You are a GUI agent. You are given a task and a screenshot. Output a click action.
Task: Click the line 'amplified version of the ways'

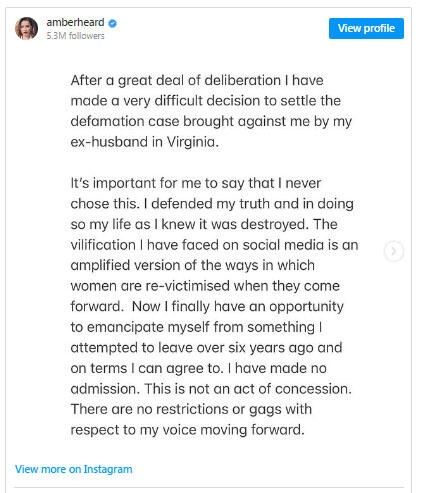pyautogui.click(x=193, y=265)
